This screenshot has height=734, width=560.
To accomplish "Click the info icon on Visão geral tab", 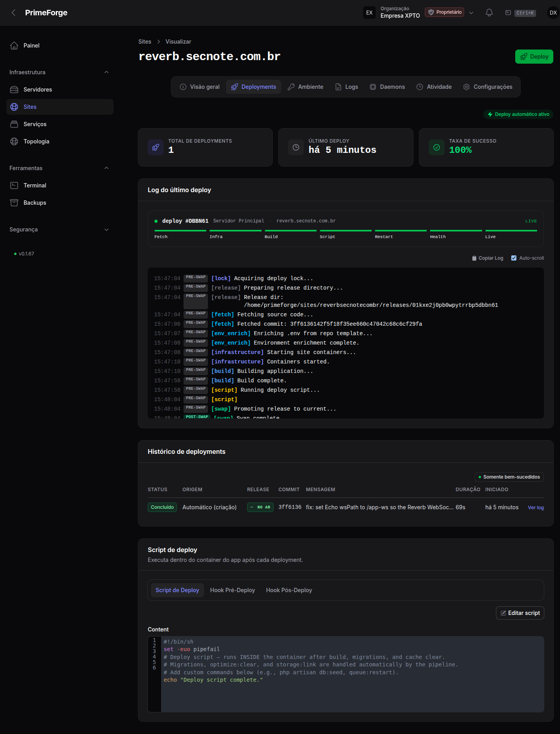I will 183,87.
